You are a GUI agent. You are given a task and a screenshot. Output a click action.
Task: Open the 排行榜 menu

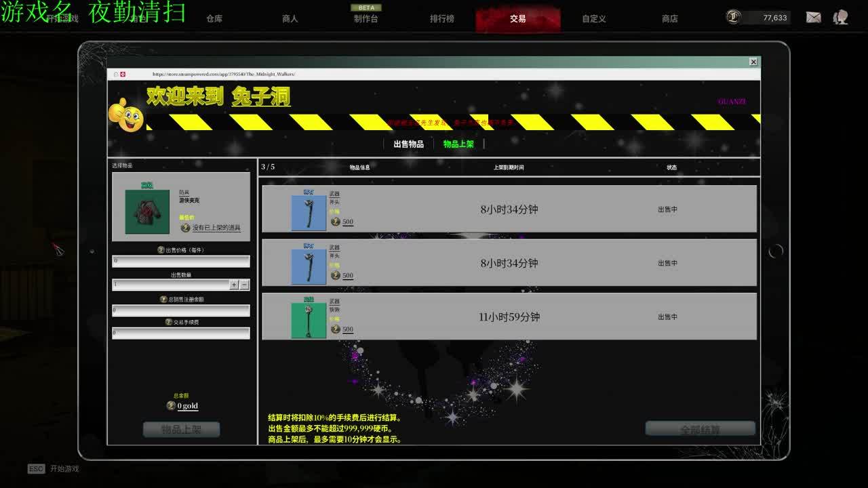coord(442,19)
